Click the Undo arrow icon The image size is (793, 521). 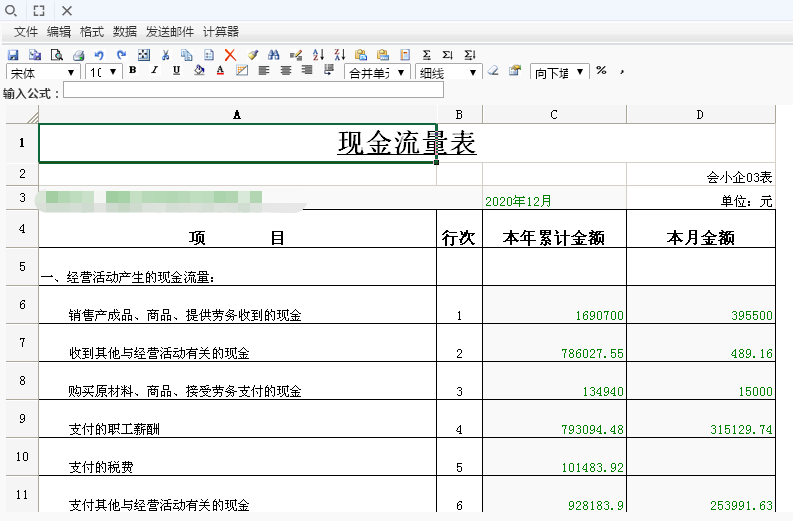coord(99,55)
